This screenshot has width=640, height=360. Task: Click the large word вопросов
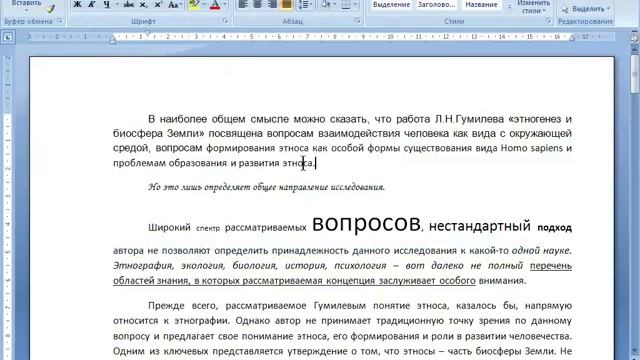point(366,223)
